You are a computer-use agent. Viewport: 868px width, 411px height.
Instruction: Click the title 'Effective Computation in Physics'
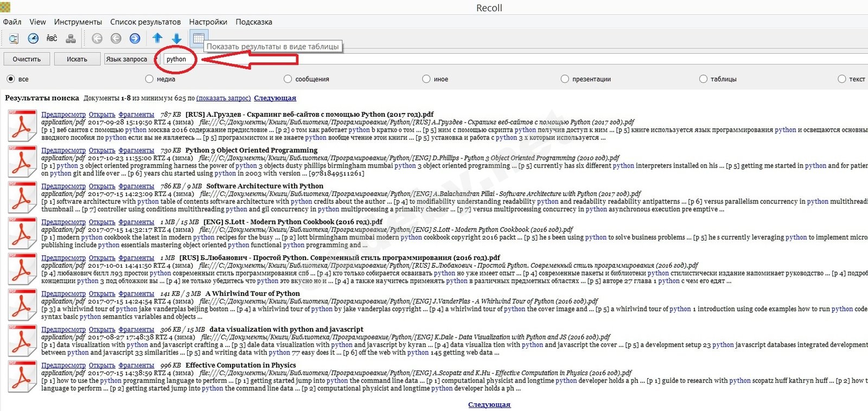pos(241,365)
